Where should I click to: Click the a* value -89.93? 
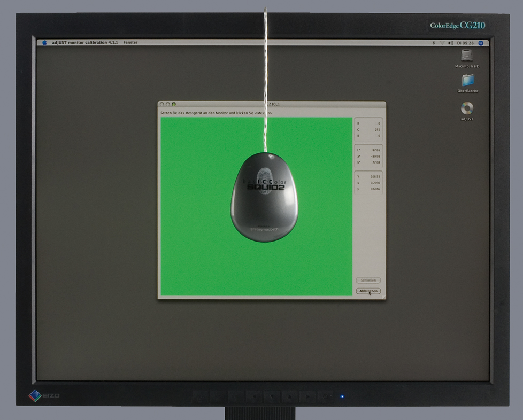pyautogui.click(x=375, y=157)
